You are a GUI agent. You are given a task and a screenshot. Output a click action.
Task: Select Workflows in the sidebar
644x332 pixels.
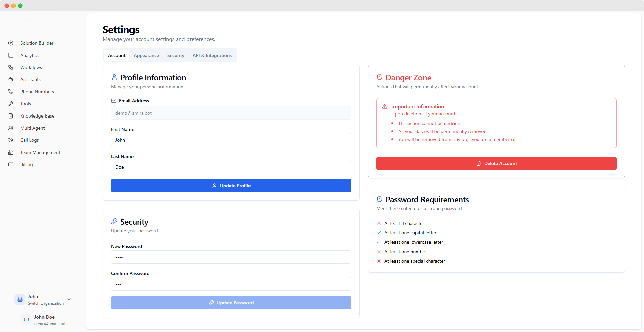tap(31, 67)
